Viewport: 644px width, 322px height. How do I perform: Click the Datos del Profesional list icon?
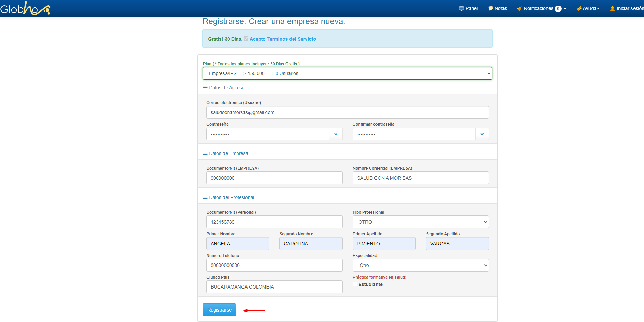(x=205, y=197)
